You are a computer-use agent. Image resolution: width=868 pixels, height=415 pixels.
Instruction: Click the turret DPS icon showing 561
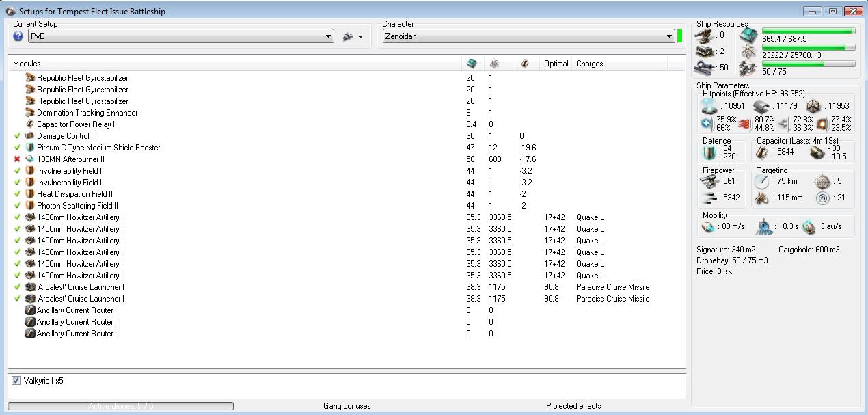tap(710, 181)
